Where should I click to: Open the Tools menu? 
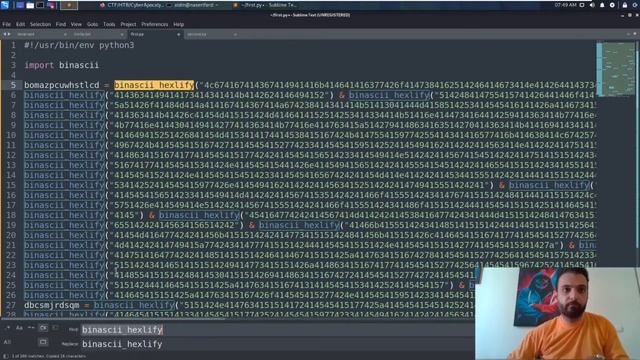109,24
